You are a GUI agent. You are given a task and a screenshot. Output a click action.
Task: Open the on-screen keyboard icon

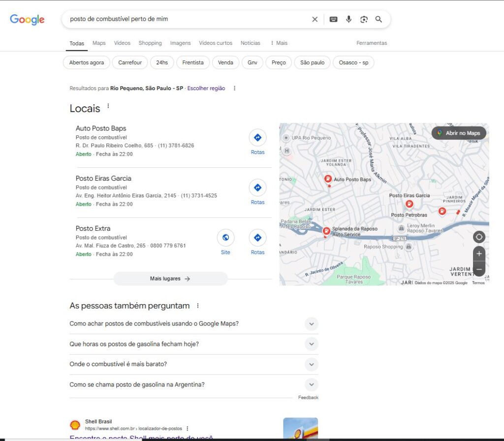pyautogui.click(x=333, y=19)
